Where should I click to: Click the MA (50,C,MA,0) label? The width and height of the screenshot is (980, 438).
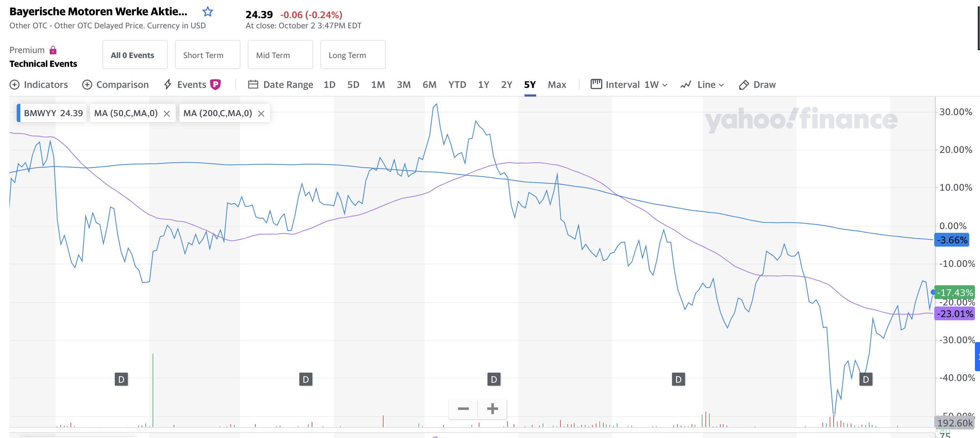(x=126, y=113)
